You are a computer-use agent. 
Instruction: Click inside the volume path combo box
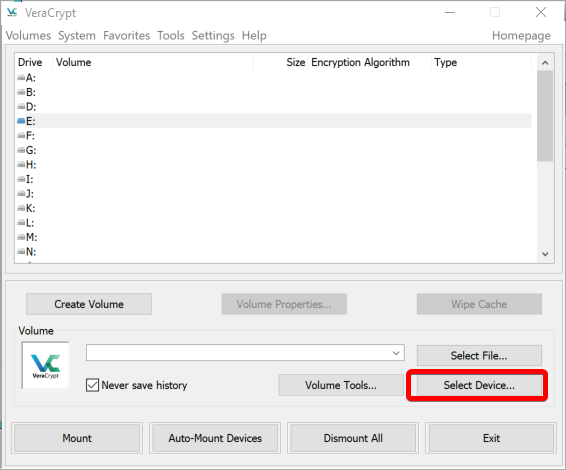pos(245,353)
